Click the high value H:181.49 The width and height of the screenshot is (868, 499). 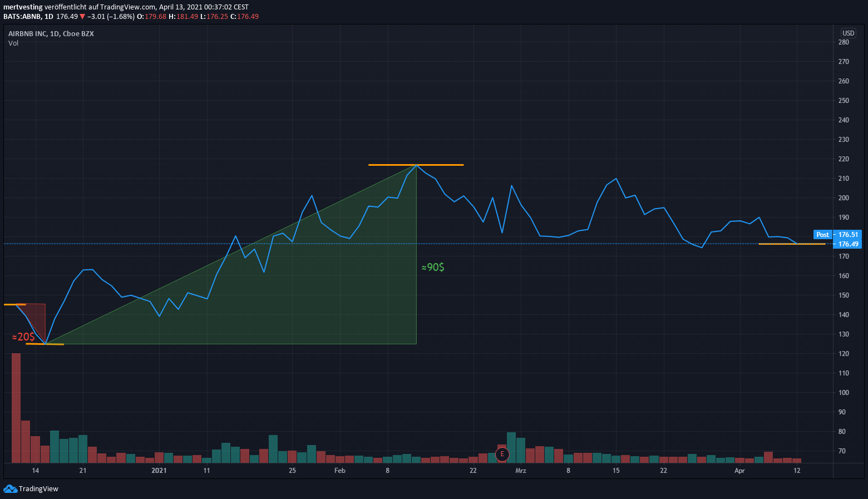[x=183, y=17]
